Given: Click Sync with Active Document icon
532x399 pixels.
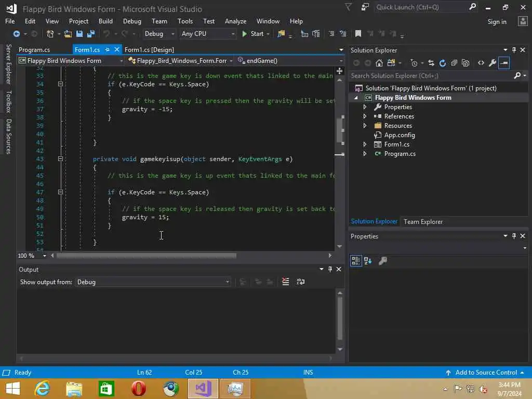Looking at the screenshot, I should (x=431, y=63).
